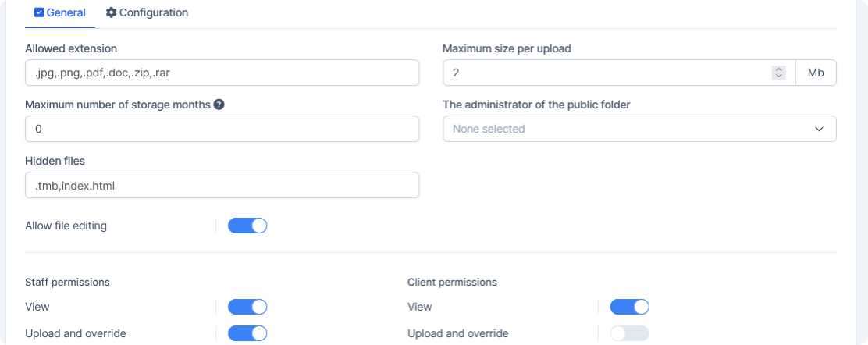
Task: Click the Allowed extension input field
Action: click(x=222, y=73)
